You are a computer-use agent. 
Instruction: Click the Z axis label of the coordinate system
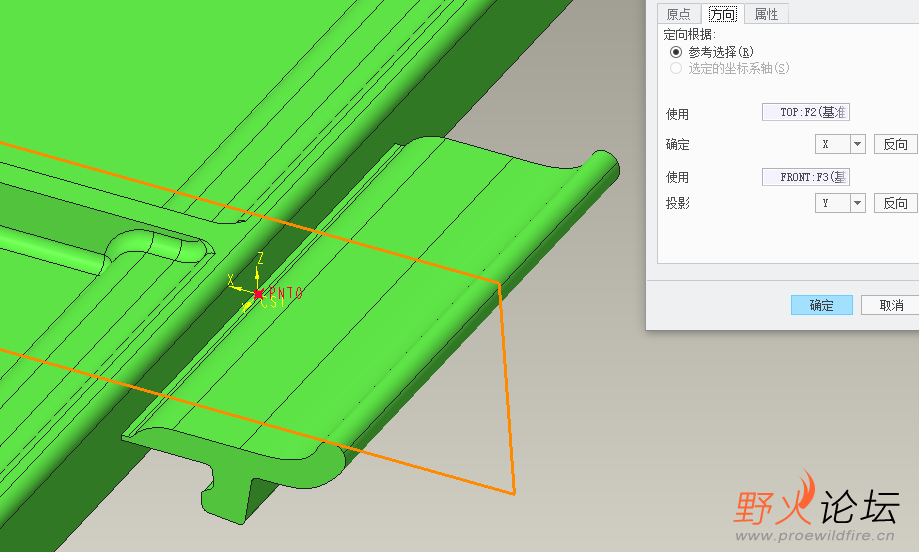pos(260,258)
